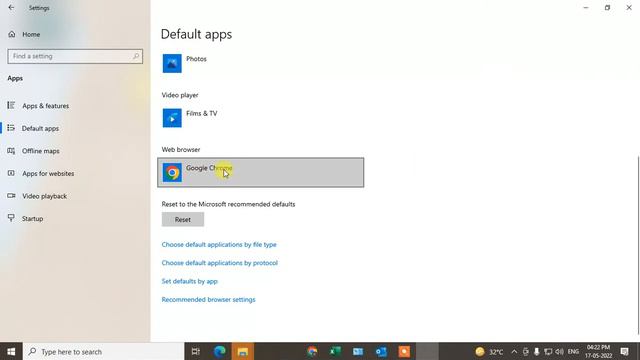Open the weather widget showing 32°C
The image size is (640, 360).
click(x=489, y=351)
